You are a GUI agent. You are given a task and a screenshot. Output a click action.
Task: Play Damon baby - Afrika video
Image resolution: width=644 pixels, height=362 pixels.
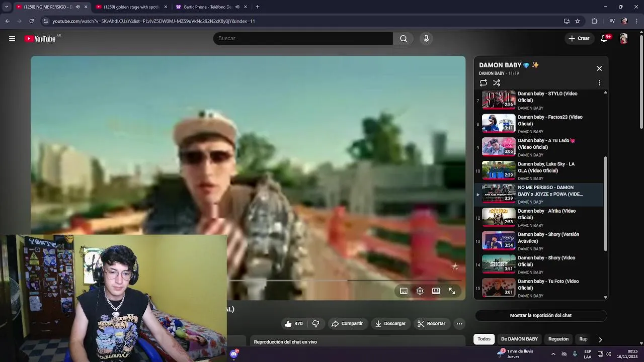click(539, 218)
